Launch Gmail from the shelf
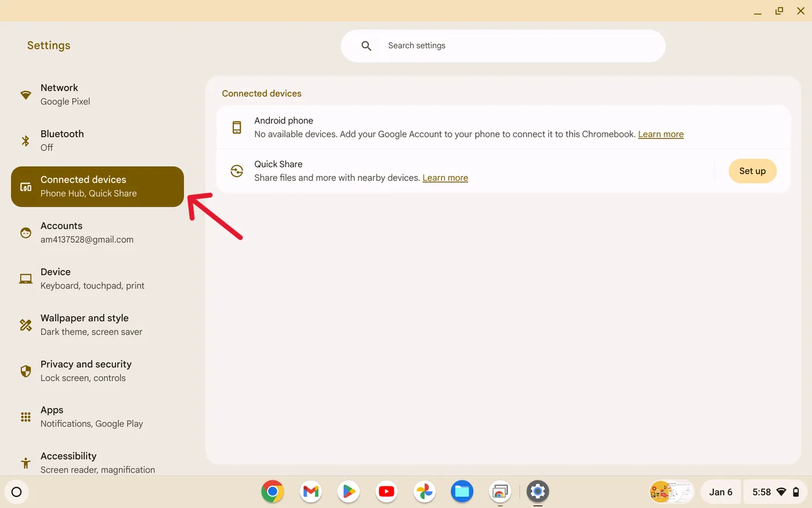The image size is (812, 508). click(311, 492)
